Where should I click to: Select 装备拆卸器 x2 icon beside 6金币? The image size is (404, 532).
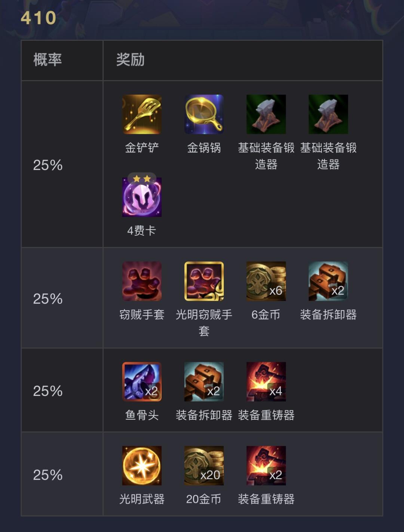[x=328, y=281]
